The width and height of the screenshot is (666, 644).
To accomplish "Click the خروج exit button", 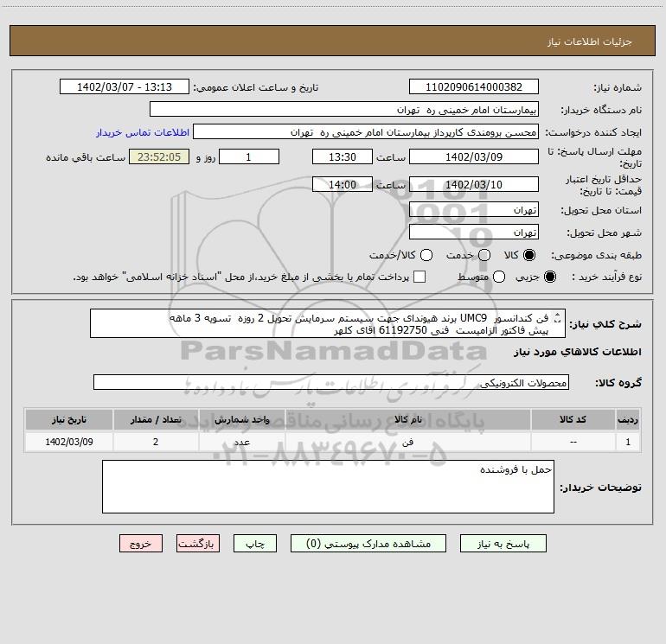I will [x=141, y=544].
